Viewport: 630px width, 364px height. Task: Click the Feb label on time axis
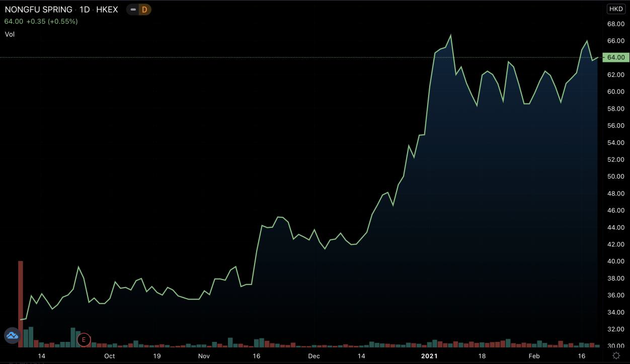pos(534,356)
